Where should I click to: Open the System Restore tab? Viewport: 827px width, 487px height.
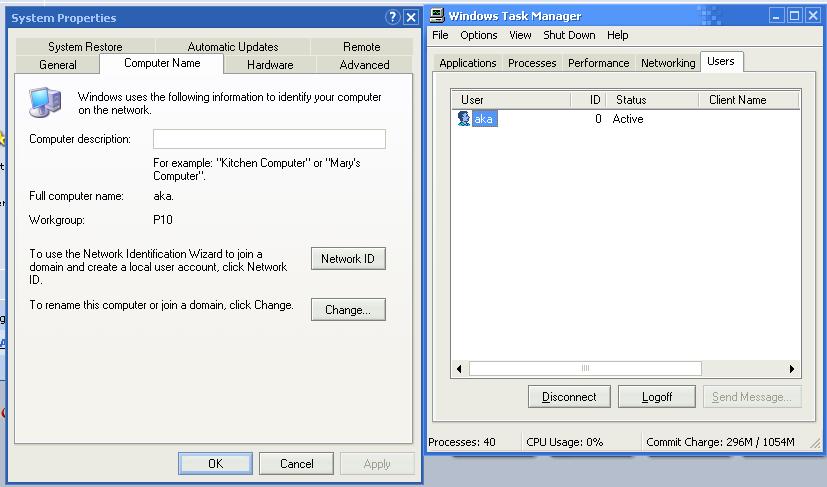[x=85, y=46]
